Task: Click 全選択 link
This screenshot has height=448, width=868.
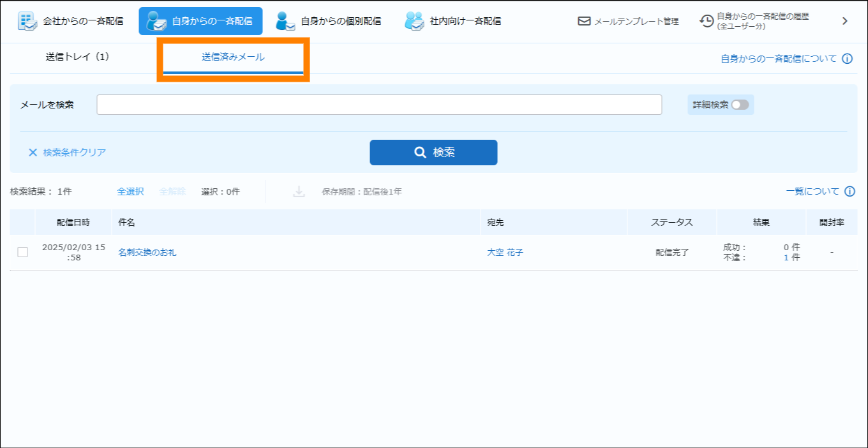Action: point(130,191)
